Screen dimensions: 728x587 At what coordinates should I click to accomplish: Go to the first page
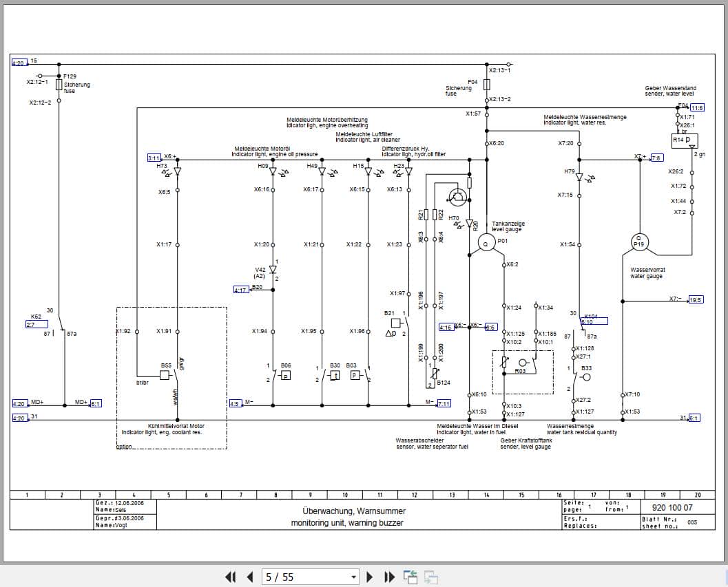(230, 577)
